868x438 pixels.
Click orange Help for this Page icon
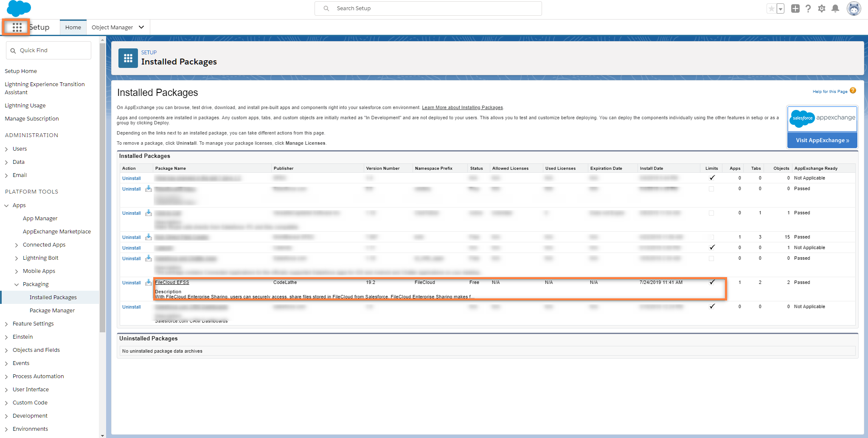853,91
